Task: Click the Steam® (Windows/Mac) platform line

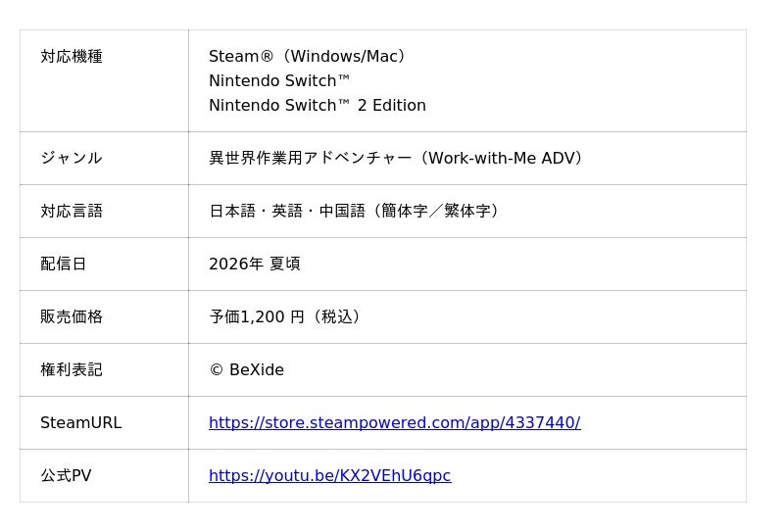Action: [x=308, y=57]
